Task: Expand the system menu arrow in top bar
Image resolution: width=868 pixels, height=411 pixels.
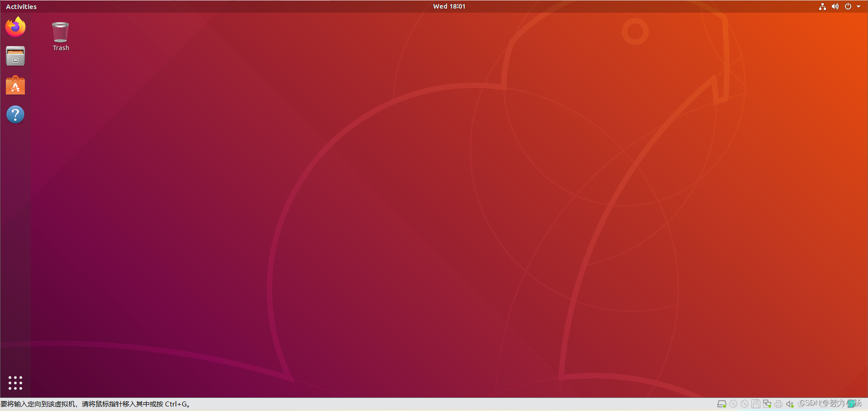Action: point(859,6)
